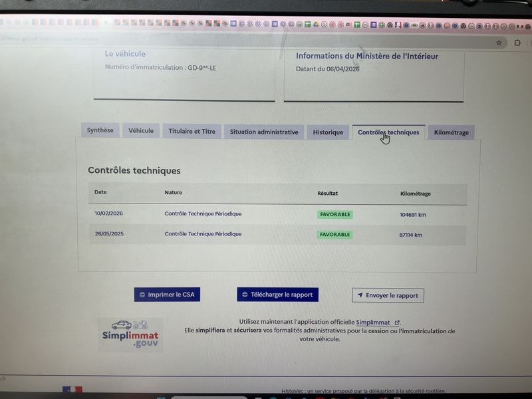Click Télécharger le rapport button
This screenshot has width=532, height=399.
coord(277,295)
